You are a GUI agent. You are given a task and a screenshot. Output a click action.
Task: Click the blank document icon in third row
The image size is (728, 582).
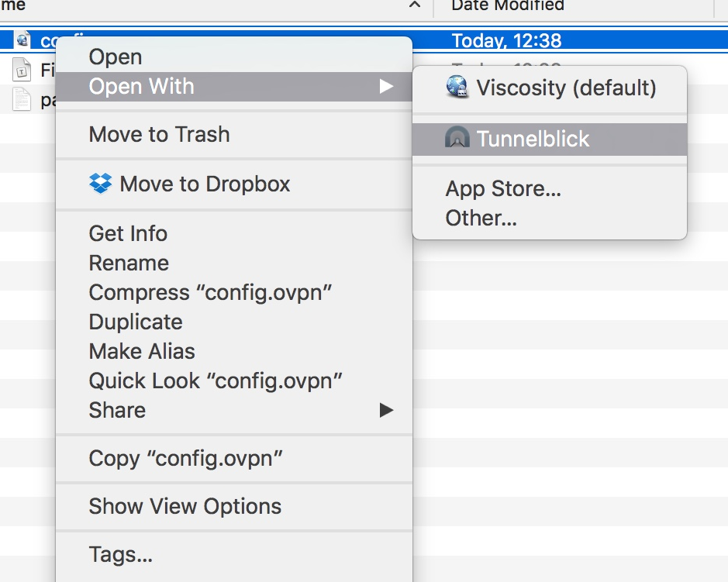23,100
